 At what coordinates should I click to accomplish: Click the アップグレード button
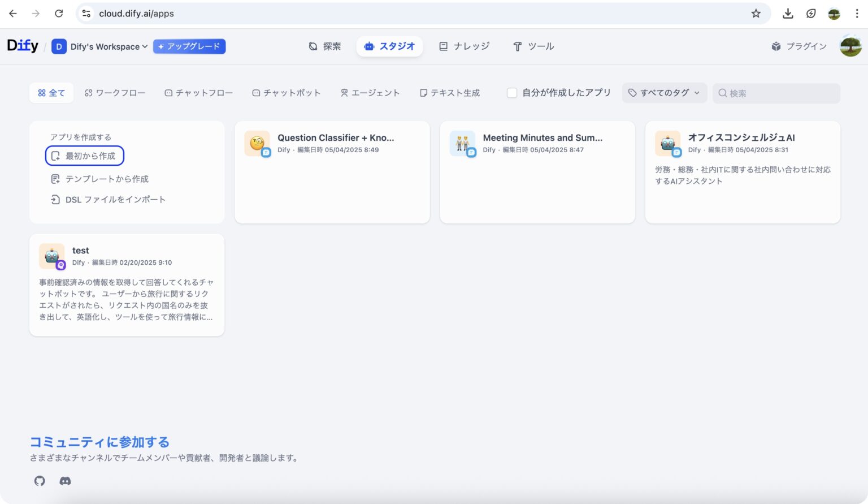(x=189, y=46)
